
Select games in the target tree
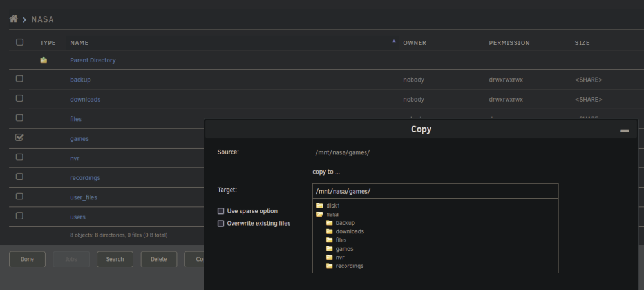pos(344,249)
